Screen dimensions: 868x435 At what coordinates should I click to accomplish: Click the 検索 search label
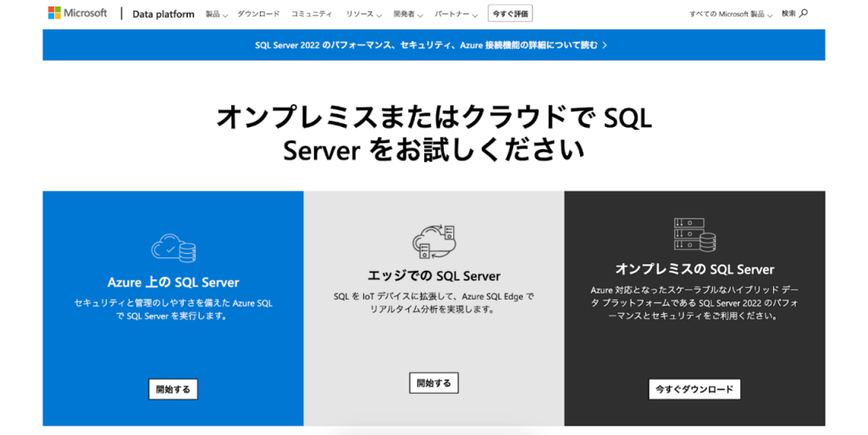788,14
